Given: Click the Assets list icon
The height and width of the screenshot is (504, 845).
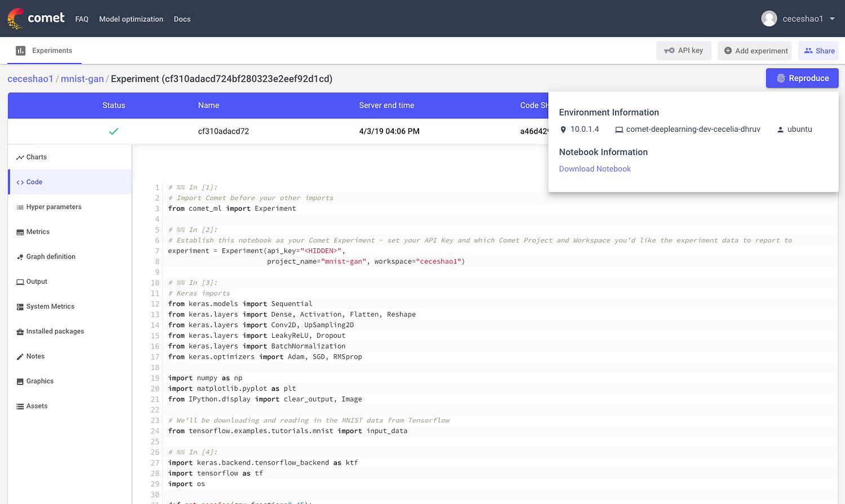Looking at the screenshot, I should pos(20,406).
